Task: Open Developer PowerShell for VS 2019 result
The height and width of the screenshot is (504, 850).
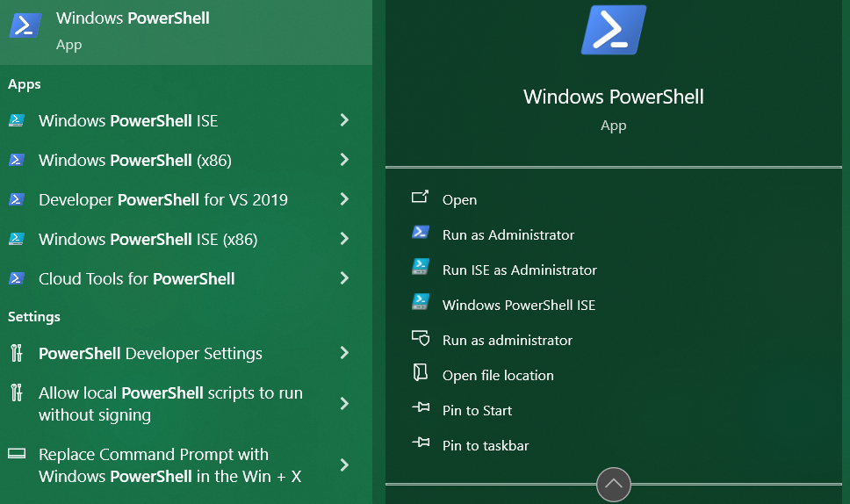Action: click(186, 199)
